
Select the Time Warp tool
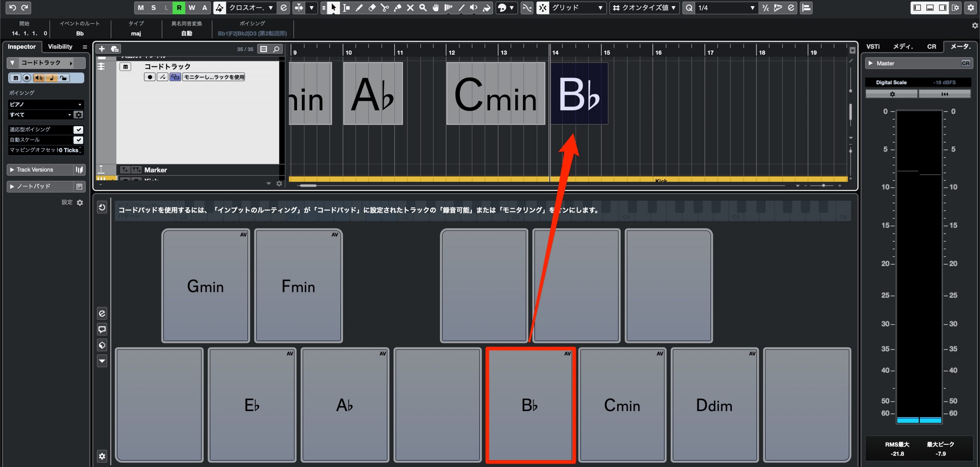point(448,8)
